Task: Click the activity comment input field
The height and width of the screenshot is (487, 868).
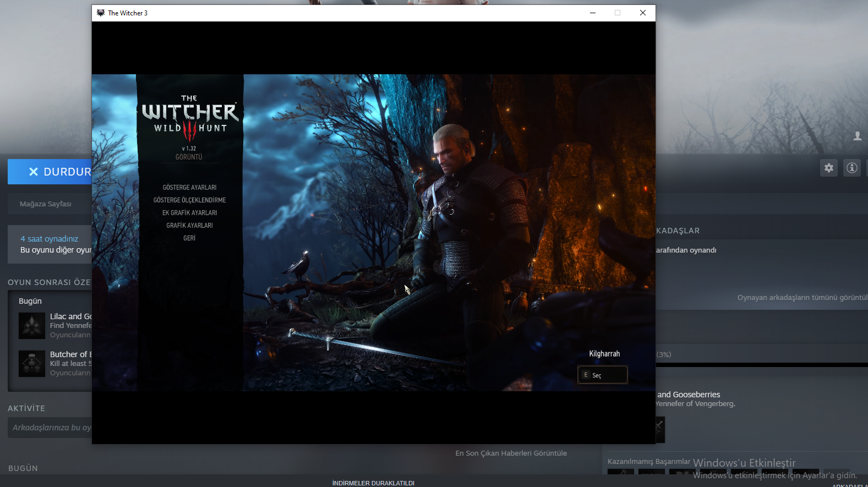Action: tap(51, 428)
